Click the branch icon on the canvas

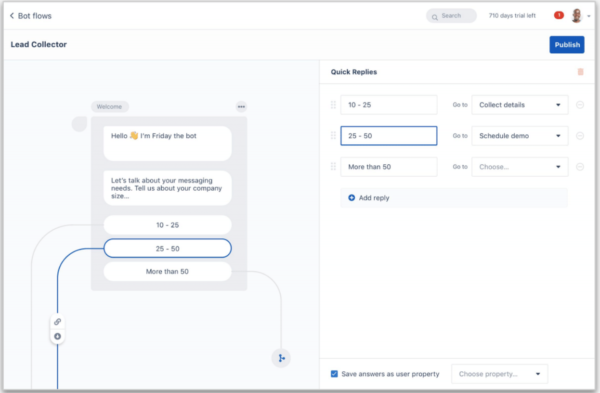click(281, 358)
